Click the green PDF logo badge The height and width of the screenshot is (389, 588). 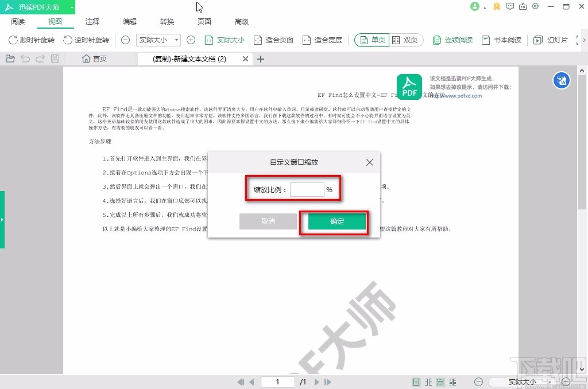tap(409, 87)
